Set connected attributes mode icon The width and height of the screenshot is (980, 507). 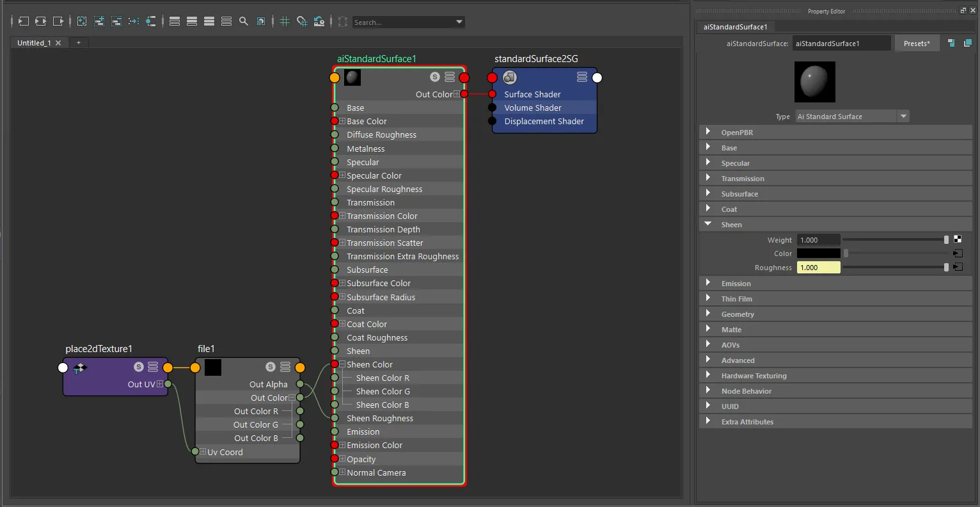tap(192, 21)
